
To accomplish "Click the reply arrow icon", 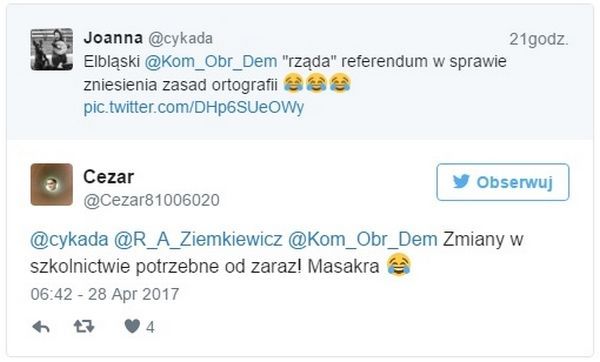I will coord(41,327).
